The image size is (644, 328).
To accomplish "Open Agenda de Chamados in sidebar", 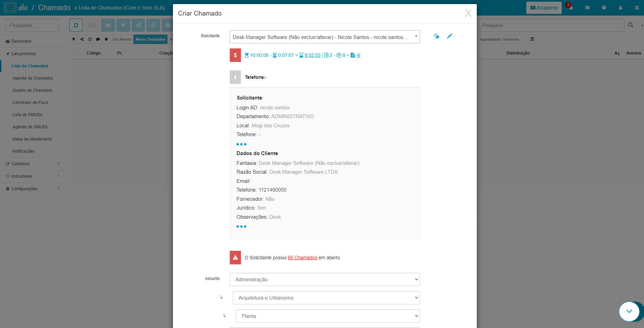I will coord(32,78).
